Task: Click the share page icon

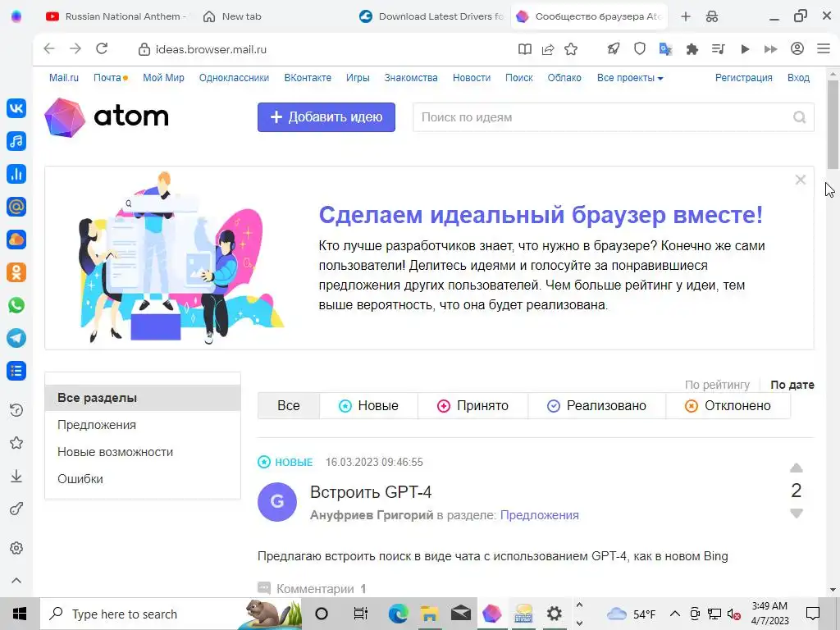Action: pyautogui.click(x=548, y=49)
